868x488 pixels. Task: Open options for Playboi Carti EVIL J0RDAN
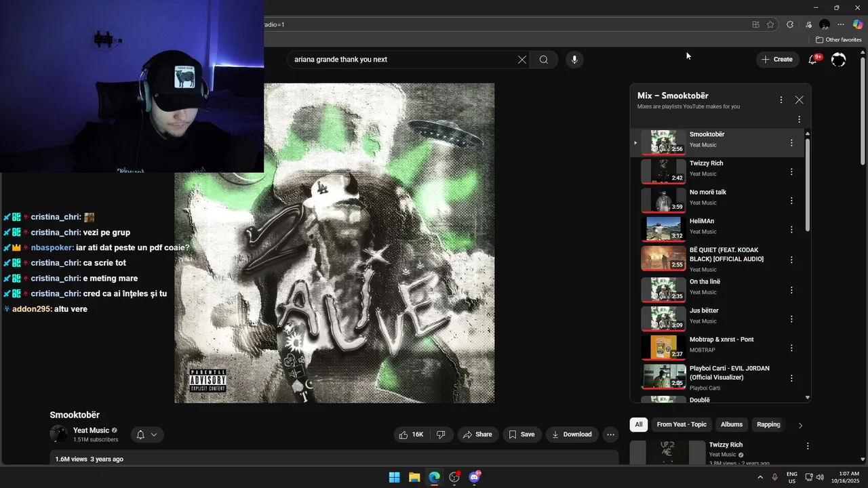pyautogui.click(x=791, y=378)
